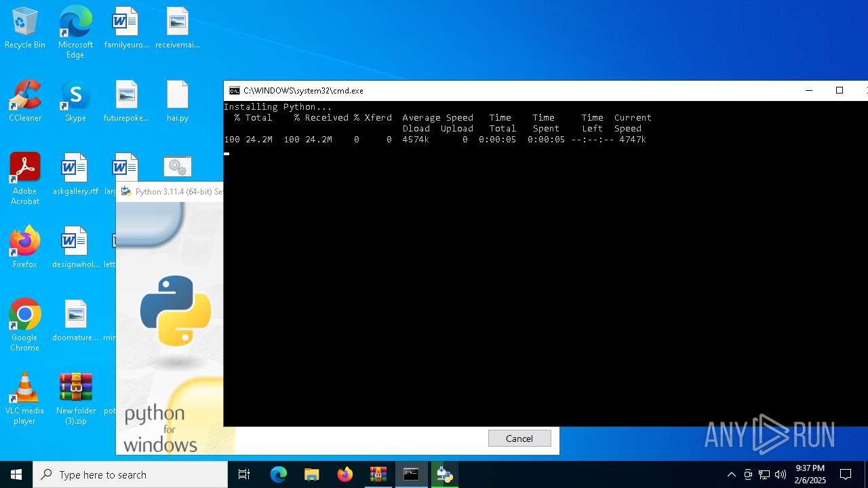This screenshot has height=488, width=868.
Task: Open the VLC media player shortcut
Action: point(25,399)
